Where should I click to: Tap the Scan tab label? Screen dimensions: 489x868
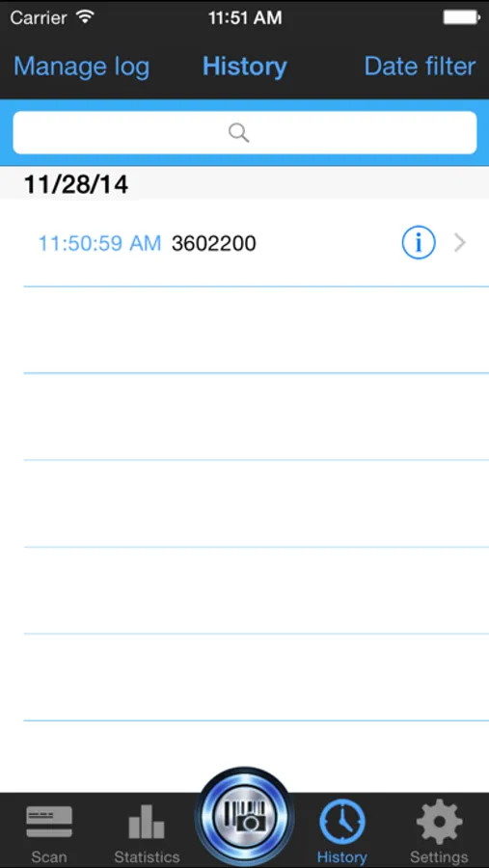tap(49, 857)
